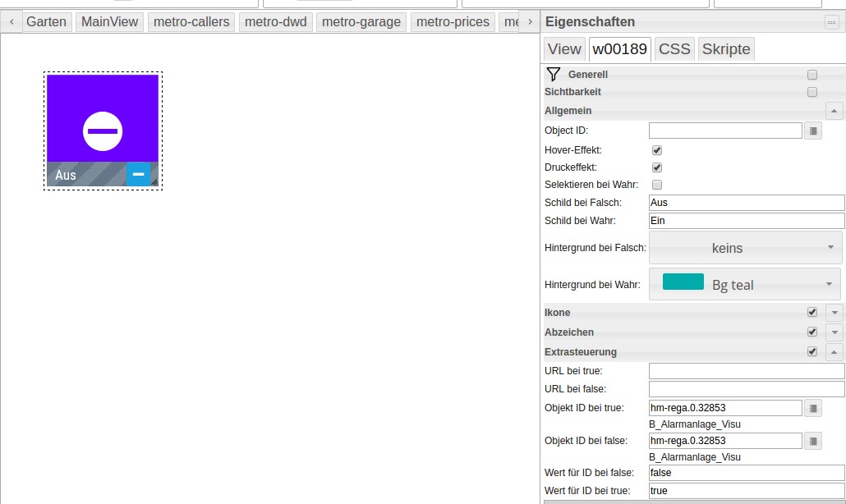Uncheck the Druckeffekt checkbox

click(657, 167)
